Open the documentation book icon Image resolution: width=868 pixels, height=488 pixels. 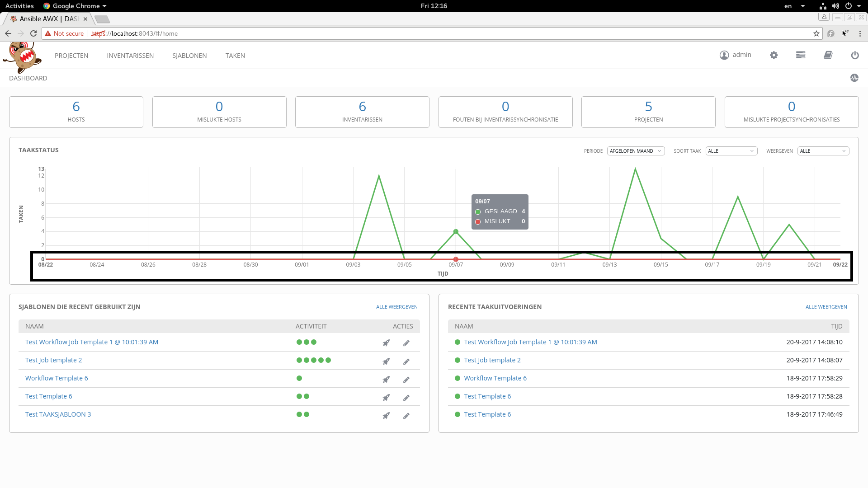[828, 55]
